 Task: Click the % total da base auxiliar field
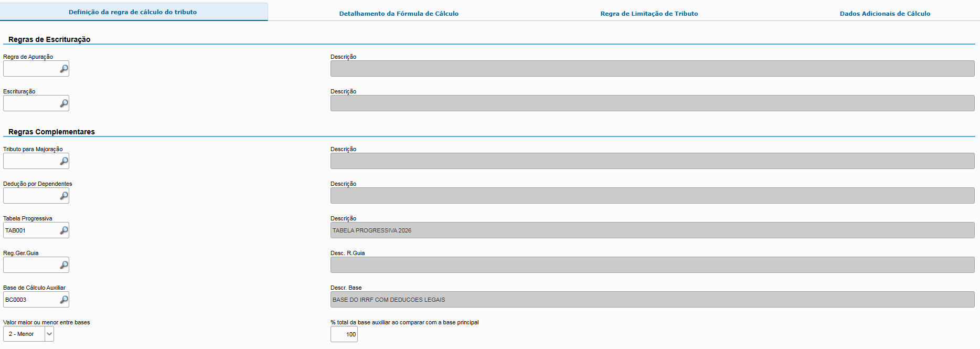(344, 334)
